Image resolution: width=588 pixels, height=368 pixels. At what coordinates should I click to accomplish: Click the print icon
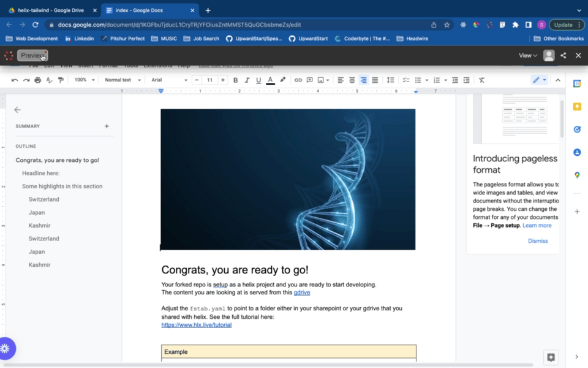coord(38,80)
